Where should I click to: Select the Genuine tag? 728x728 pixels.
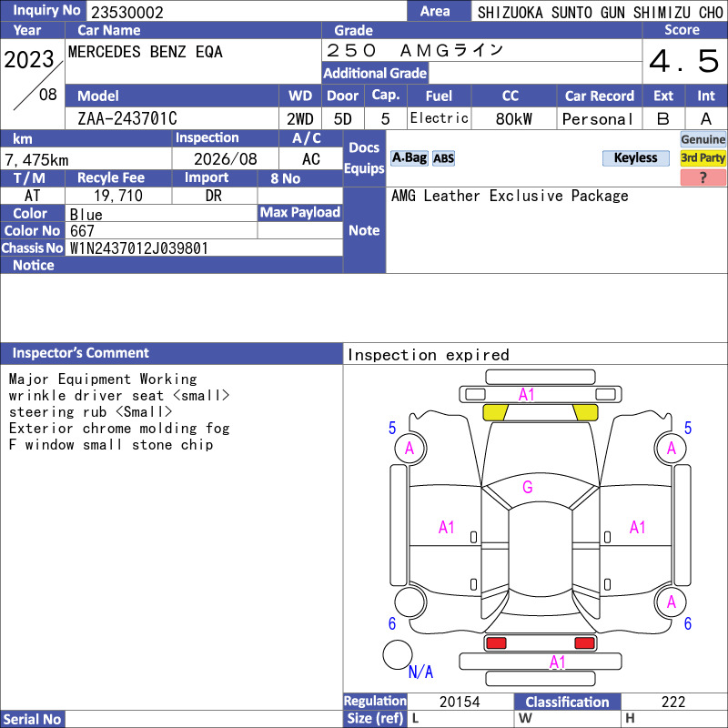click(x=703, y=139)
